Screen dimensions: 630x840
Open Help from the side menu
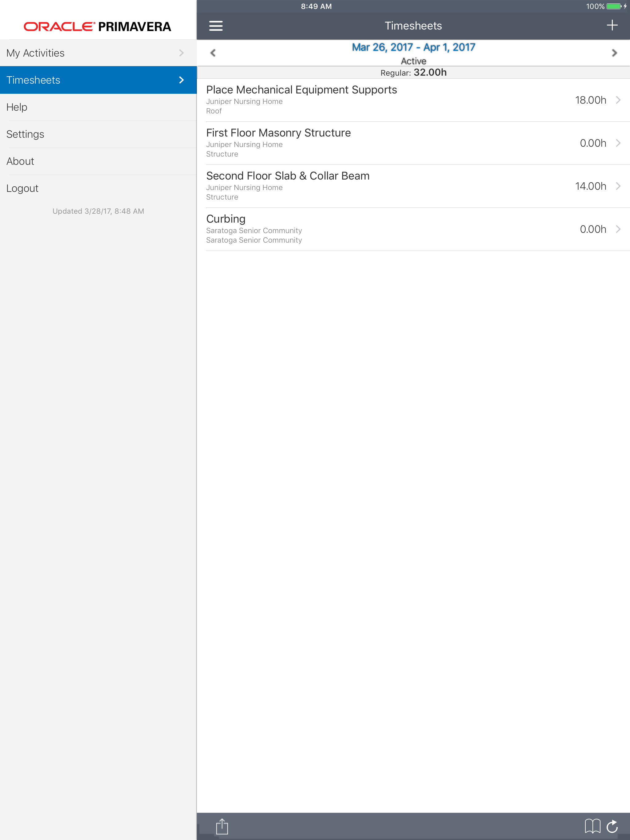click(17, 107)
